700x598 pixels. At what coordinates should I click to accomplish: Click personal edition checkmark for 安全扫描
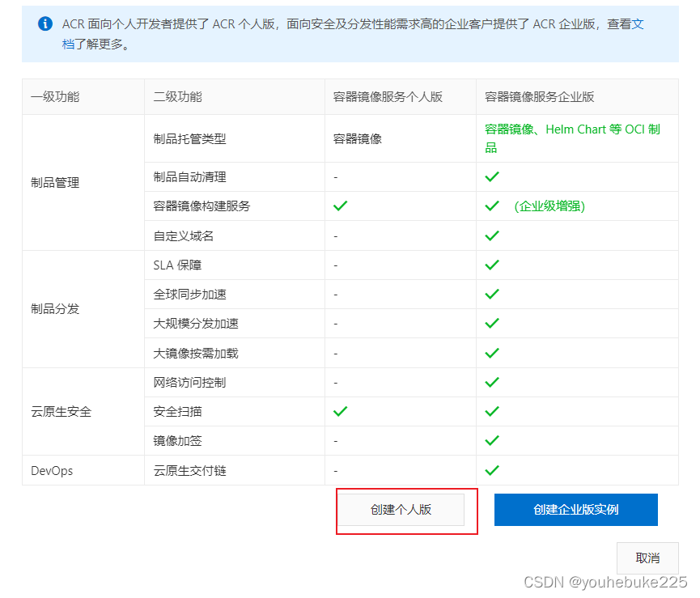(x=341, y=412)
